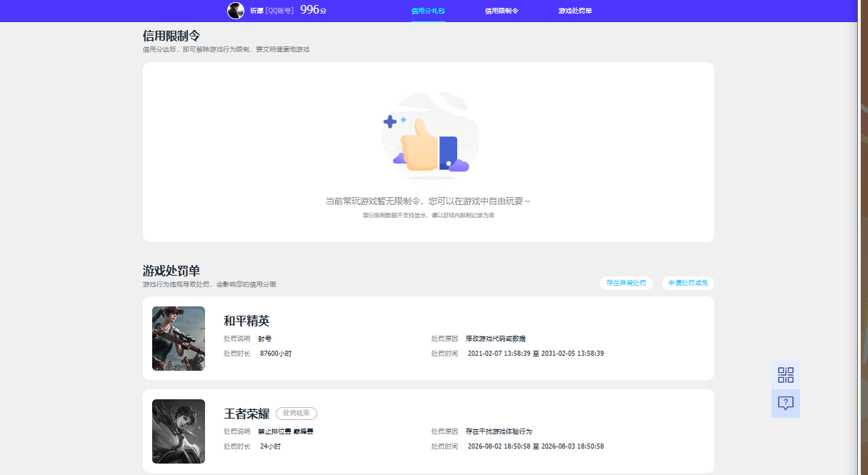
Task: Click the 申请处罚减免 button
Action: [x=688, y=283]
